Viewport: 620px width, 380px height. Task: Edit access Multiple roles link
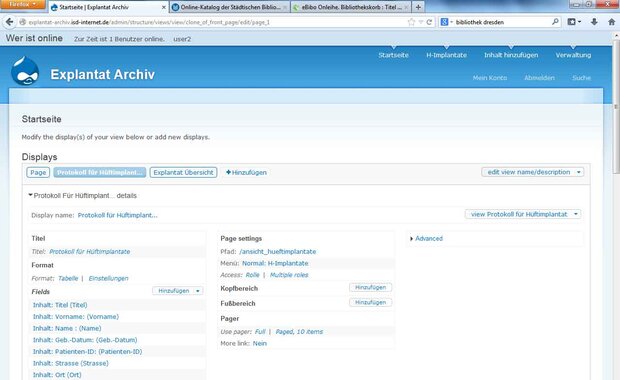pos(289,275)
